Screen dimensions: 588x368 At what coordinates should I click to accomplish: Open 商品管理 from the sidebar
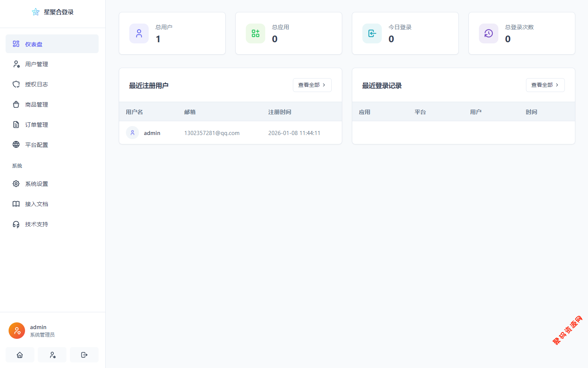(37, 105)
